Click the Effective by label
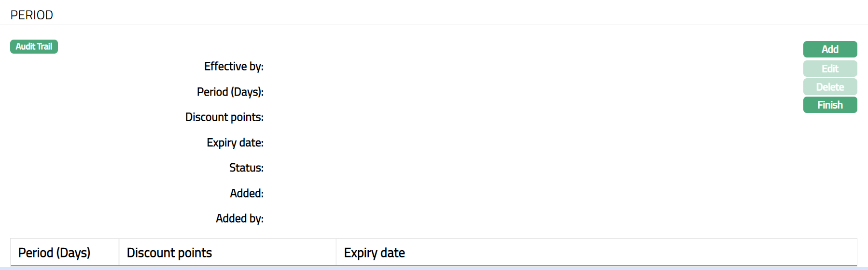Viewport: 868px width, 270px height. pyautogui.click(x=234, y=66)
